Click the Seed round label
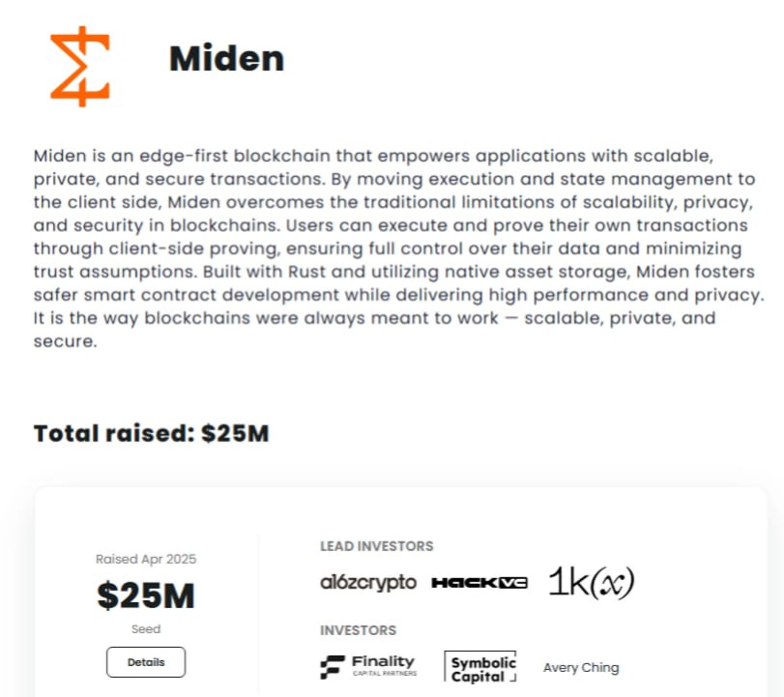Viewport: 784px width, 697px height. pyautogui.click(x=146, y=629)
